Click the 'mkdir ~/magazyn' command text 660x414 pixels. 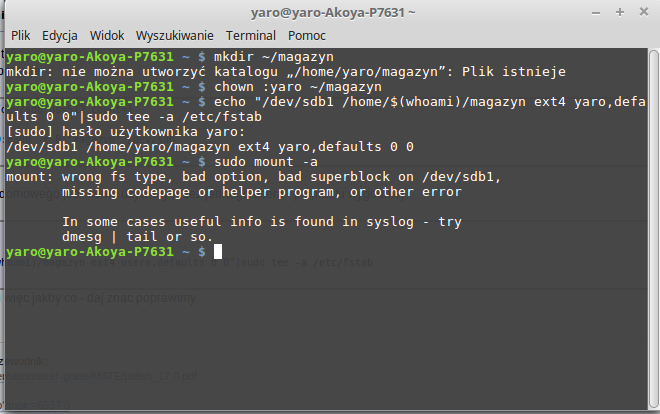tap(274, 57)
